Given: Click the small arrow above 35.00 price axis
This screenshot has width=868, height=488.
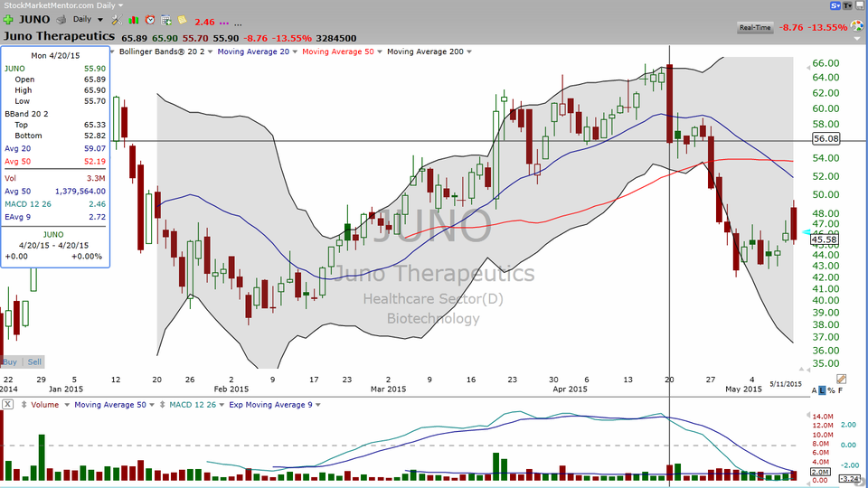Looking at the screenshot, I should (801, 369).
